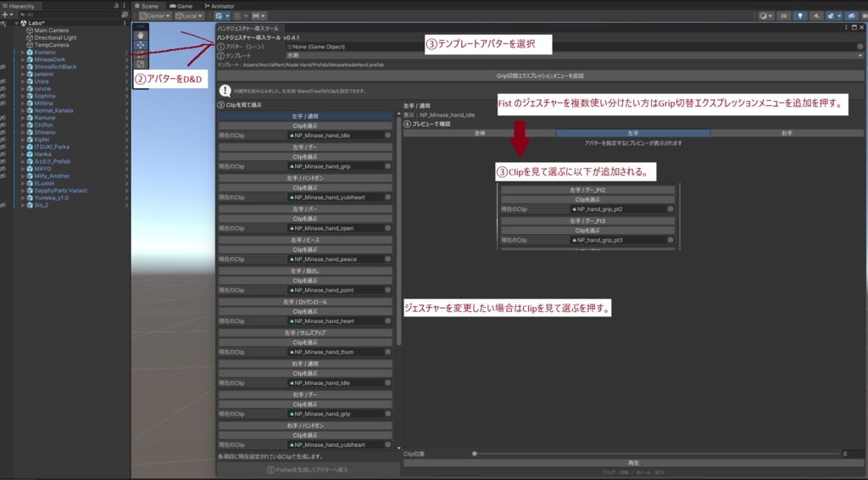Image resolution: width=868 pixels, height=480 pixels.
Task: Open the Hierarchy create plus menu
Action: click(x=6, y=14)
